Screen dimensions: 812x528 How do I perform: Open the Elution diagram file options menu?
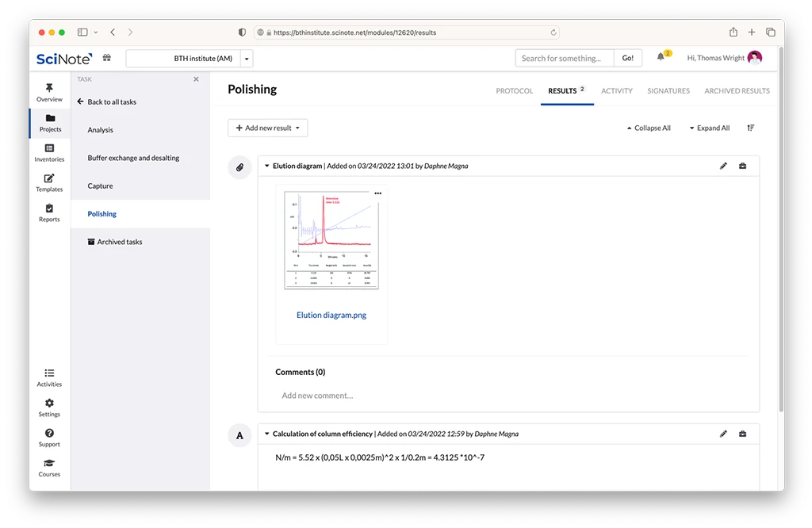(x=377, y=193)
